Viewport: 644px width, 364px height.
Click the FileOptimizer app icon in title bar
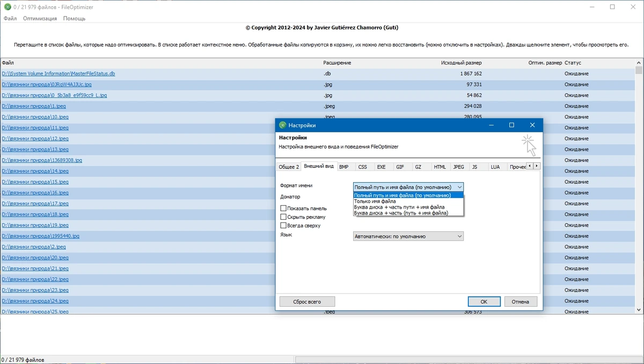pyautogui.click(x=7, y=6)
